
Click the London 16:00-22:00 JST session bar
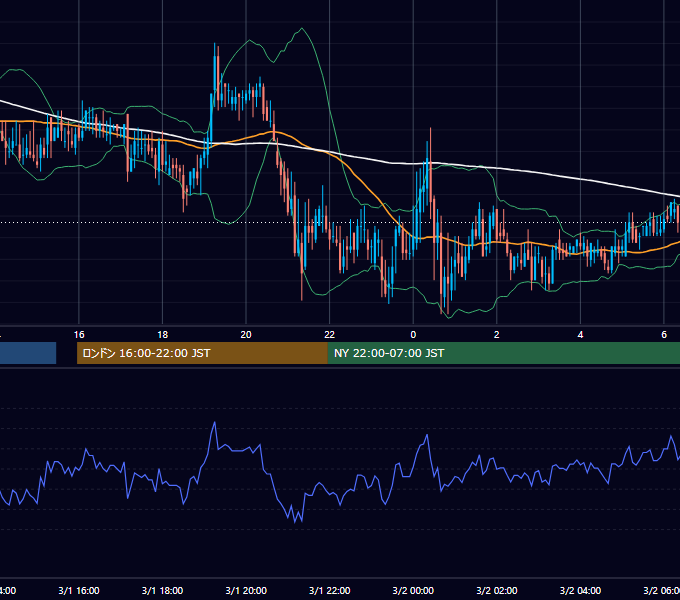[x=202, y=353]
